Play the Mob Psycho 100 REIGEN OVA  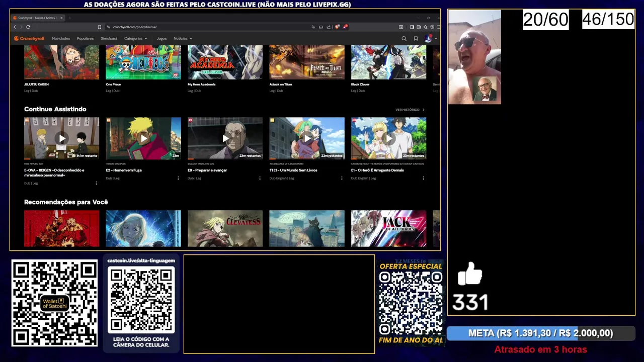coord(61,138)
